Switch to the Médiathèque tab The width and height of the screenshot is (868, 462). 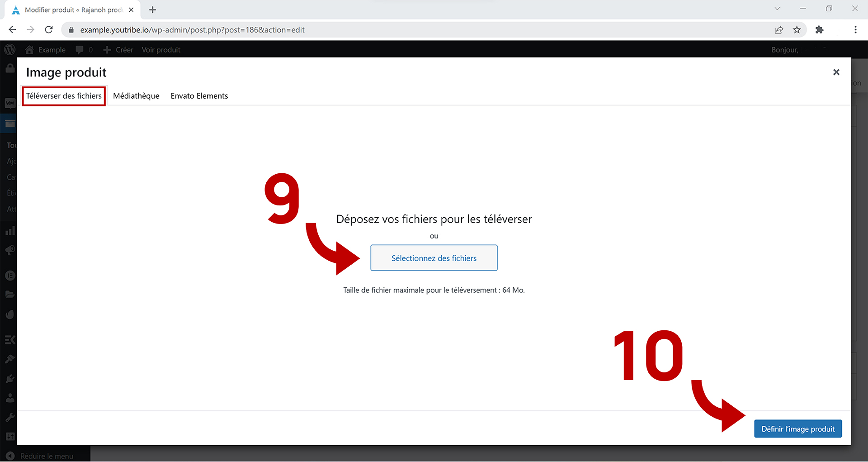pyautogui.click(x=136, y=95)
